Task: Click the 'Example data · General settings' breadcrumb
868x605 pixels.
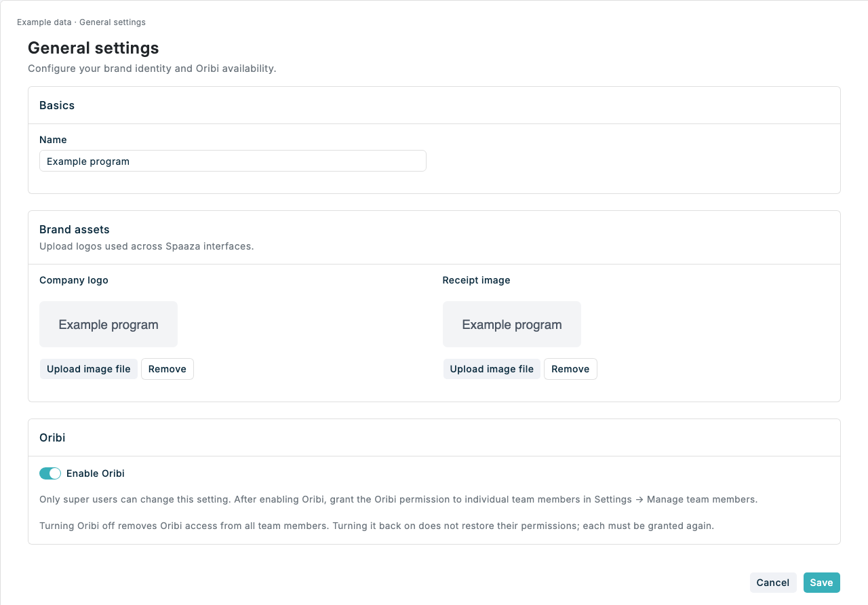Action: (x=81, y=22)
